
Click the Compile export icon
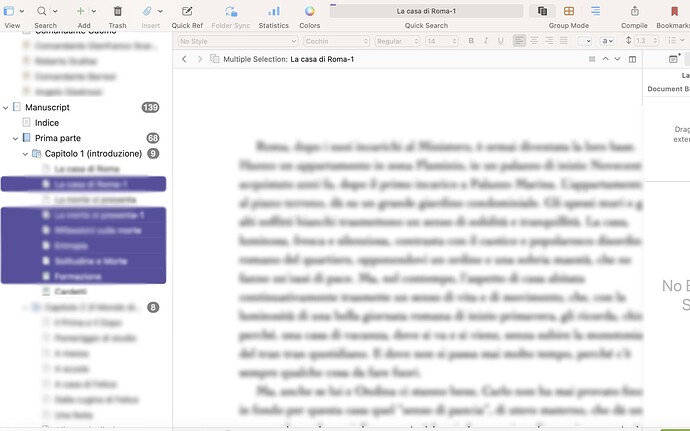(x=634, y=11)
